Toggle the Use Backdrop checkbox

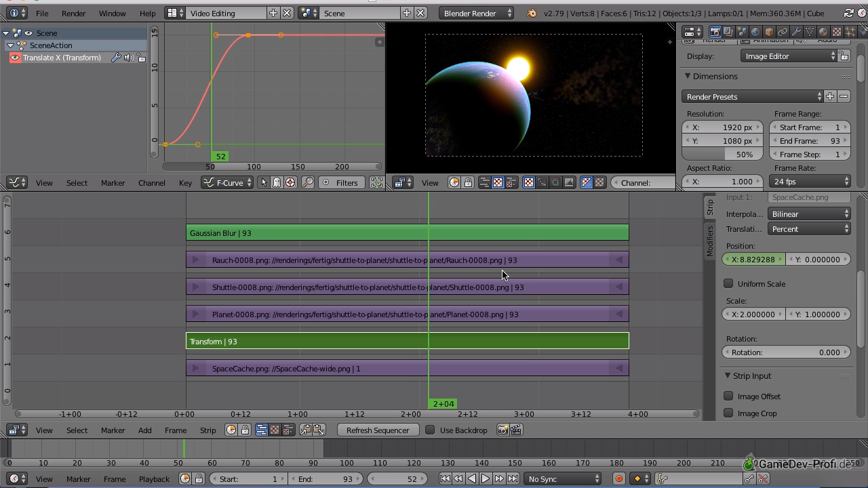[x=430, y=430]
